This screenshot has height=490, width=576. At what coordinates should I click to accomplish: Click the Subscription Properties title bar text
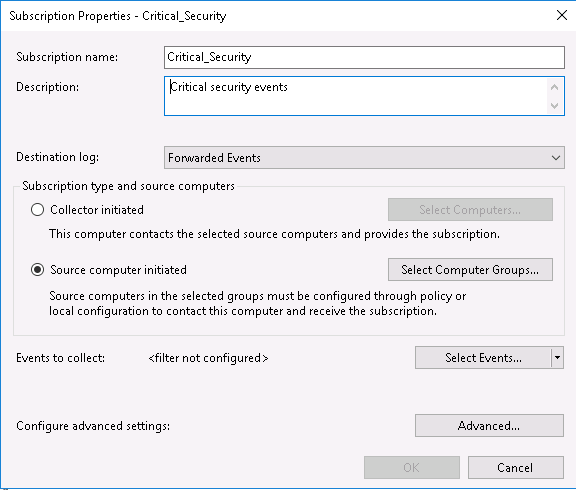118,16
